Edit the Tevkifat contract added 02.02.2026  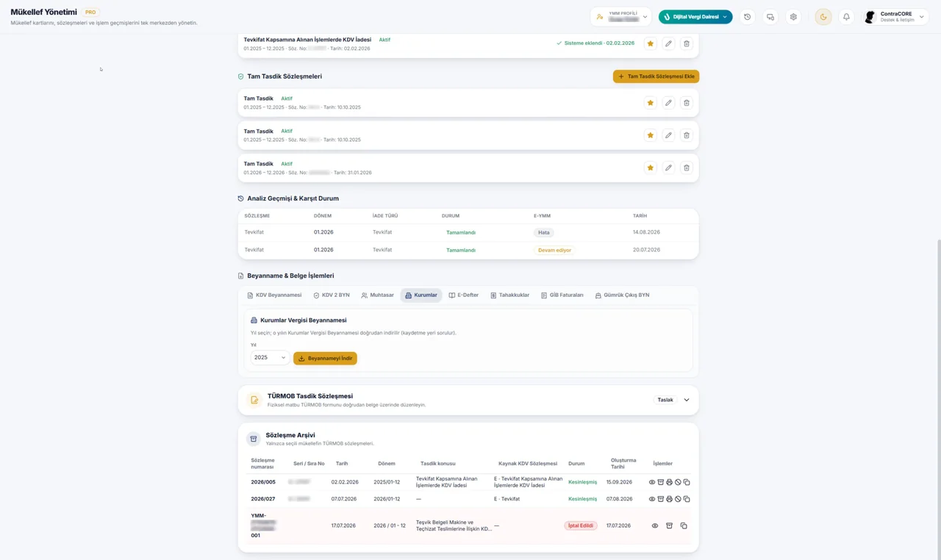click(x=668, y=43)
